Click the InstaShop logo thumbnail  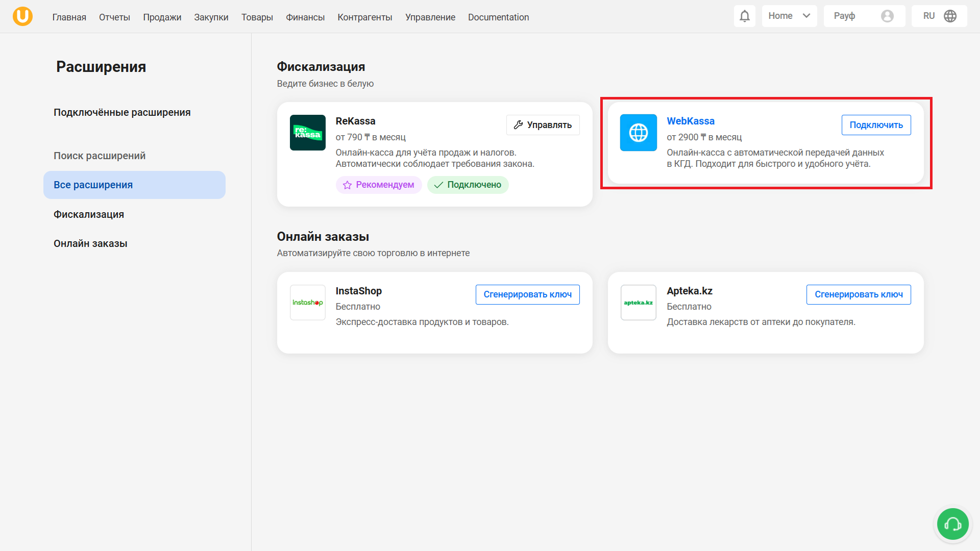307,303
